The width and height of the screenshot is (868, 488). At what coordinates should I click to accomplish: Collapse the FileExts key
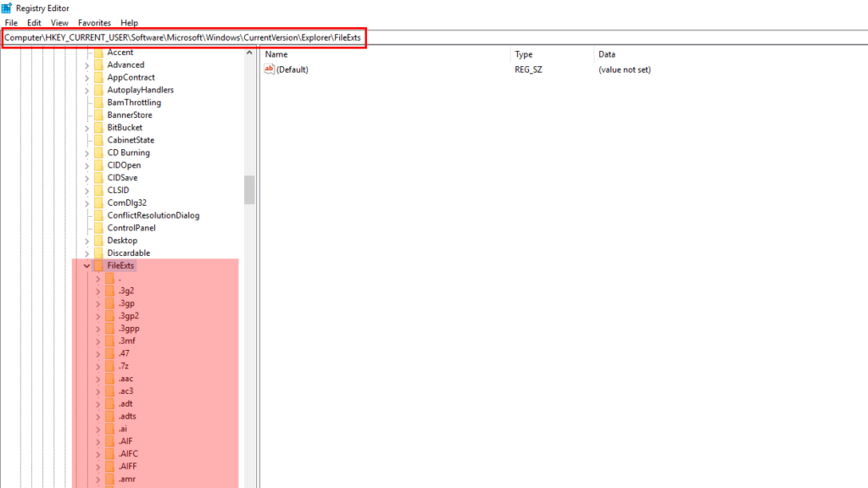tap(85, 265)
